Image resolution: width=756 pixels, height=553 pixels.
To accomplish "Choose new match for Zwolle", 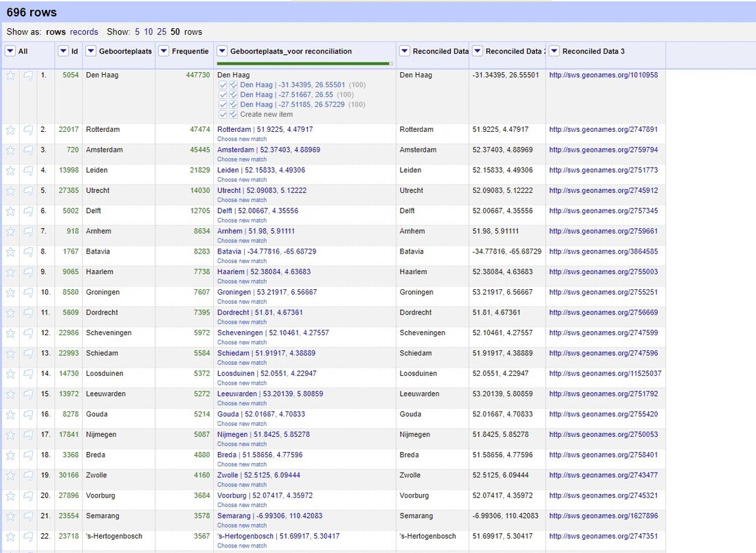I will 242,484.
